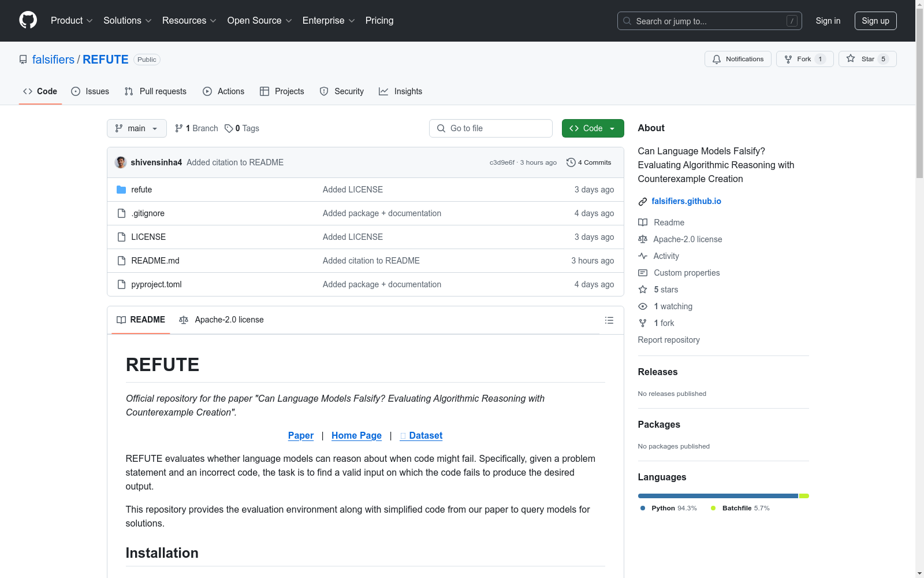
Task: Click the fork icon in Fork button
Action: tap(788, 59)
